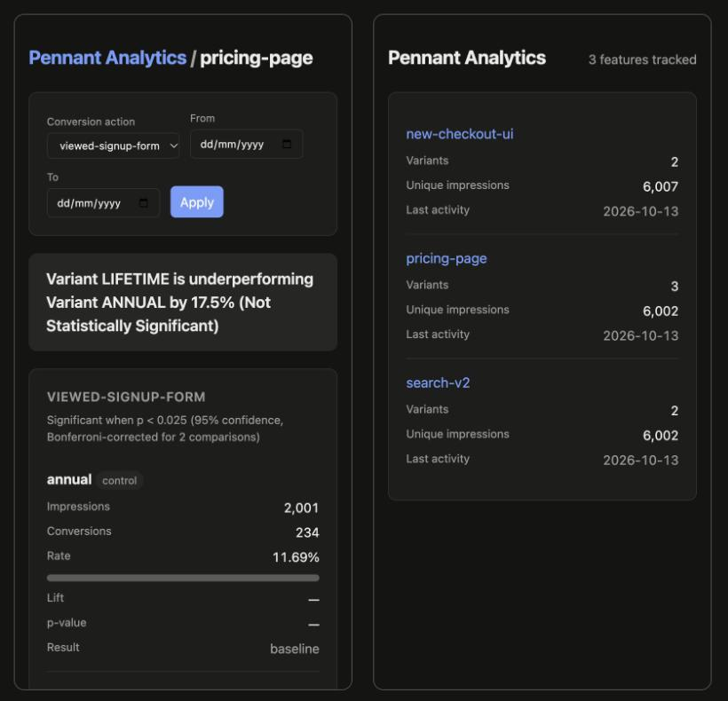Focus the From date input field
Viewport: 728px width, 701px height.
click(x=247, y=145)
